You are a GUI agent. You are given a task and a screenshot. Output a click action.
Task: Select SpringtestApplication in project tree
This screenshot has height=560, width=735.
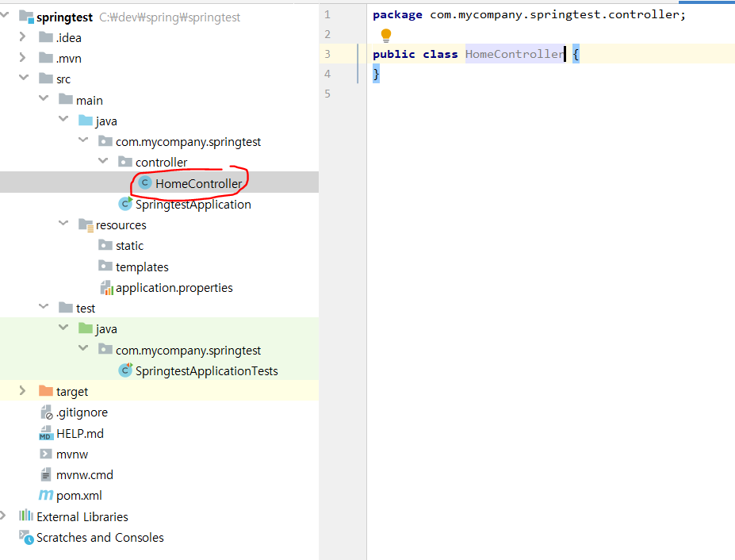pos(193,205)
